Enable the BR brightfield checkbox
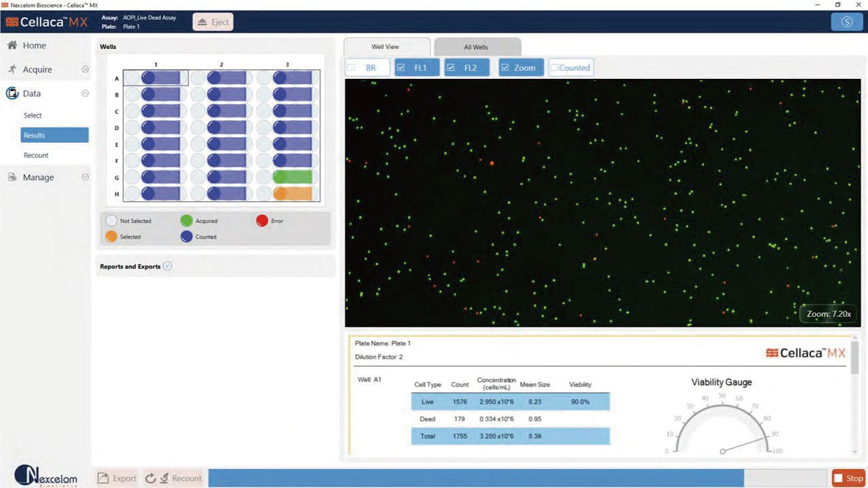Image resolution: width=868 pixels, height=488 pixels. 352,68
